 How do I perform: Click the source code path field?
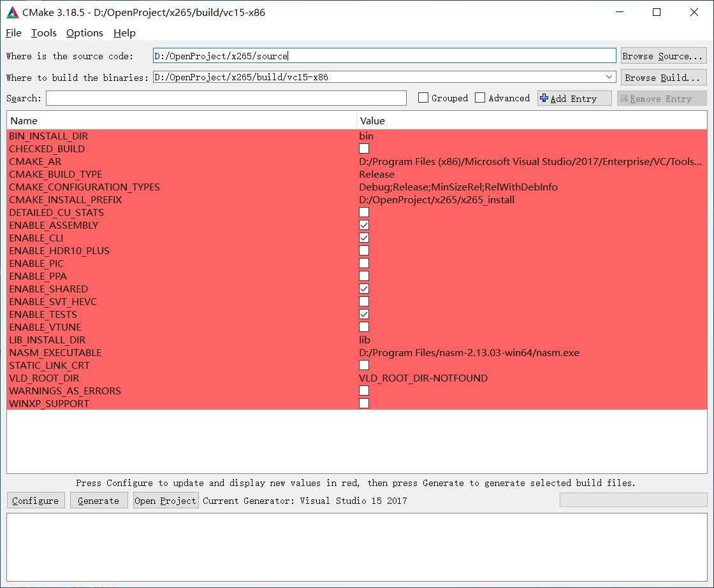(x=384, y=55)
